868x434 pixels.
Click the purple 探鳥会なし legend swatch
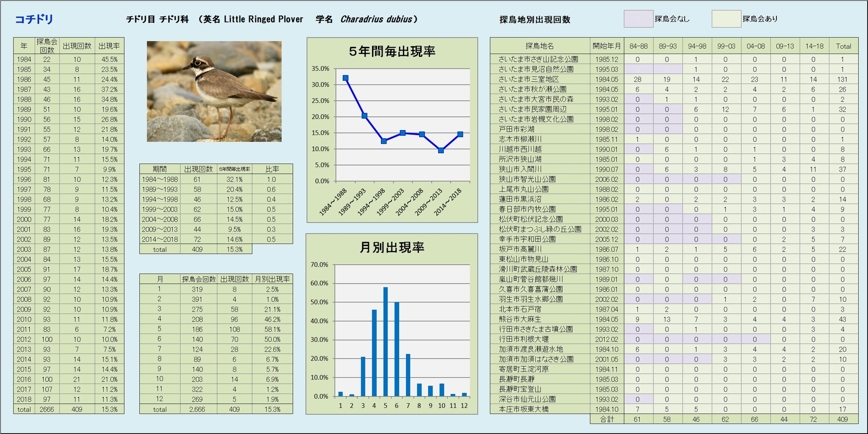click(x=638, y=19)
